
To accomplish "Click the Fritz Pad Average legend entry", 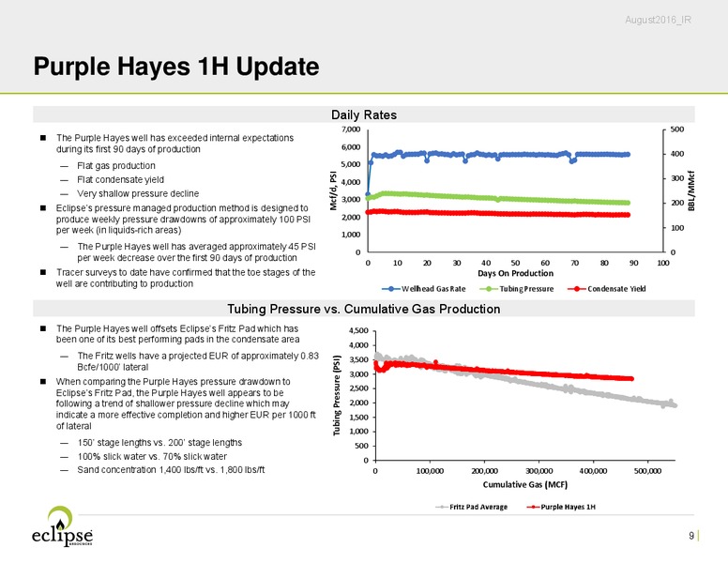I will [x=471, y=507].
